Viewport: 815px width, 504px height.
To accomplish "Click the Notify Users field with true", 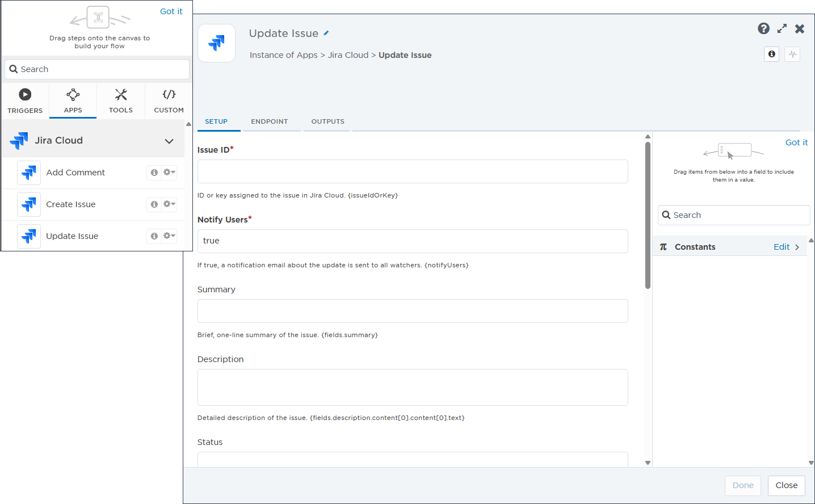I will 413,241.
